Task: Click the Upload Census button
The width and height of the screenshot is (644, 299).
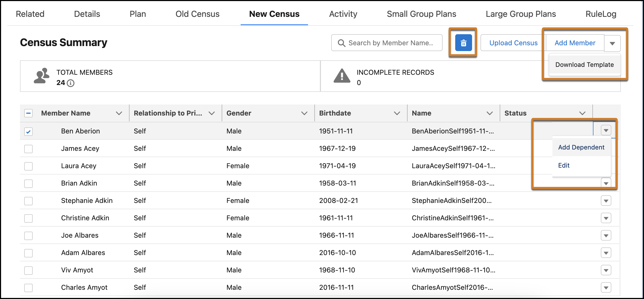Action: pyautogui.click(x=513, y=43)
